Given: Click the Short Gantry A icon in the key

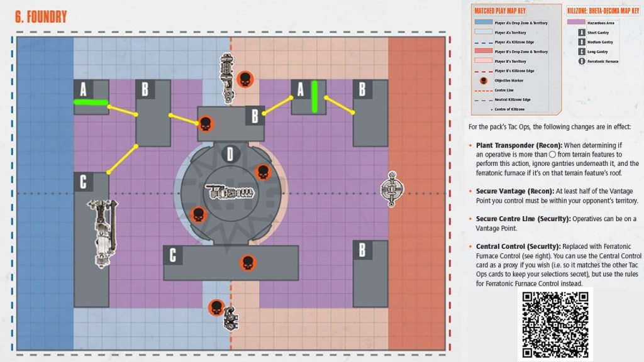Looking at the screenshot, I should click(582, 32).
